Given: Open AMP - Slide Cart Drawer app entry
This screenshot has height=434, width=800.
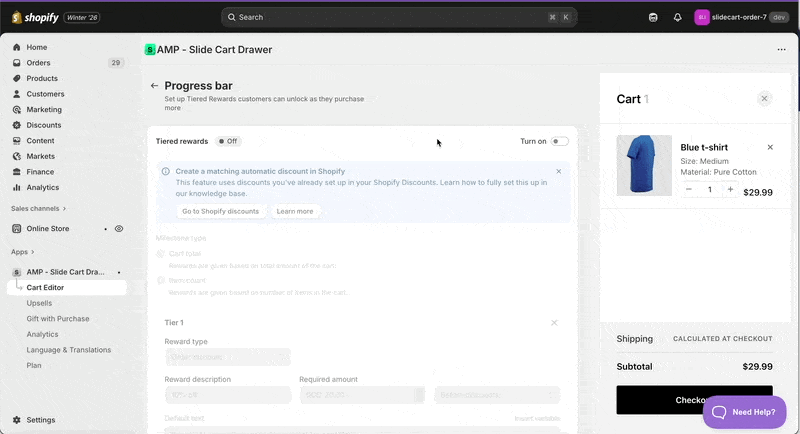Looking at the screenshot, I should 67,272.
